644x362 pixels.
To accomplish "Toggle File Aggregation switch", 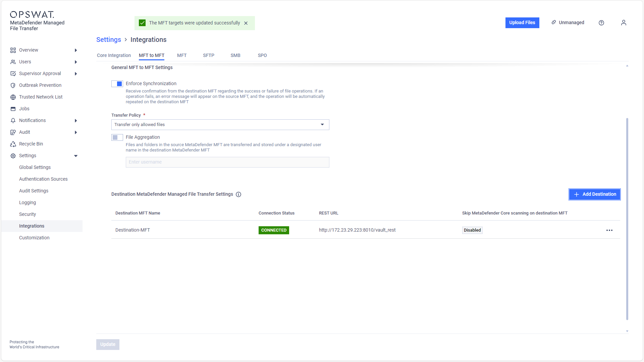I will (x=117, y=137).
